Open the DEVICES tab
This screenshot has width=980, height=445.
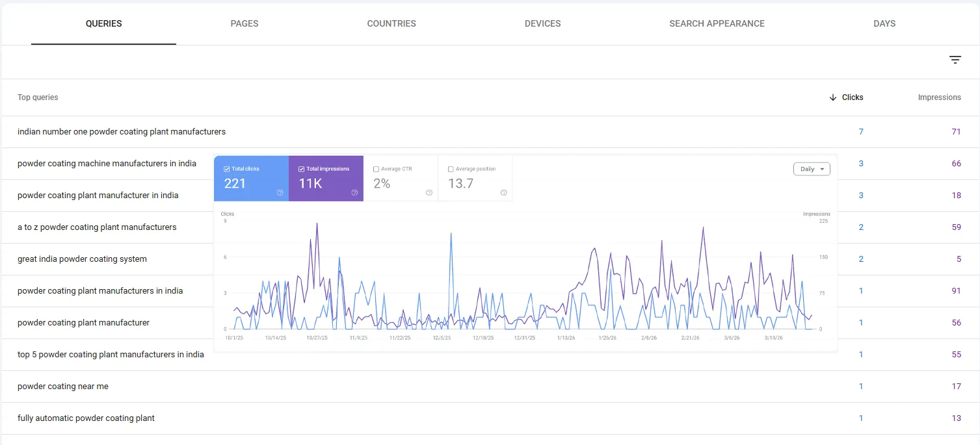pyautogui.click(x=542, y=23)
